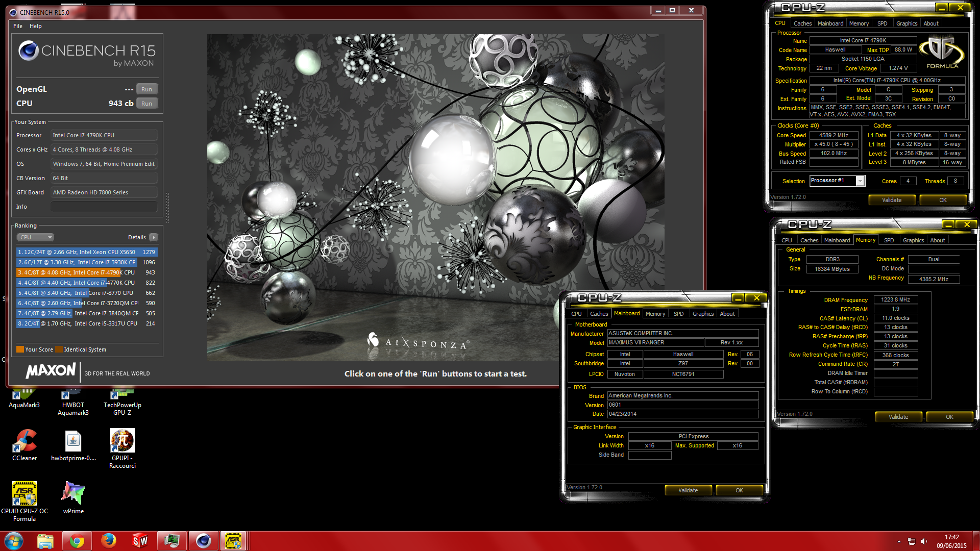Screen dimensions: 980x551
Task: Open Ranking Details arrow button
Action: pyautogui.click(x=154, y=237)
